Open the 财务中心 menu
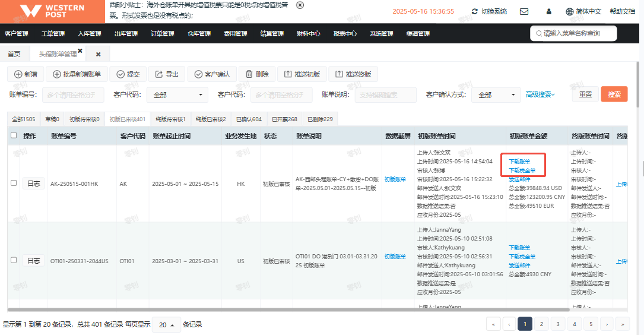This screenshot has height=335, width=644. [x=309, y=34]
